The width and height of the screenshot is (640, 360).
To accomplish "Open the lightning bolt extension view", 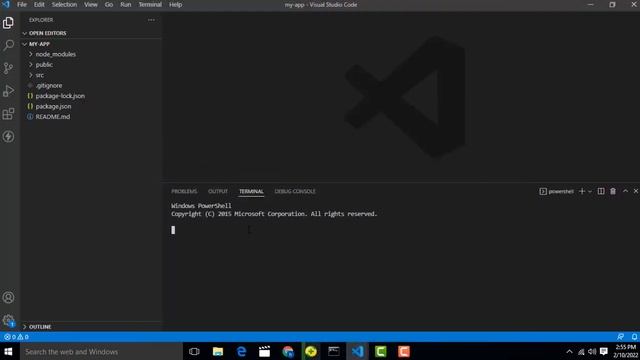I will pyautogui.click(x=8, y=136).
